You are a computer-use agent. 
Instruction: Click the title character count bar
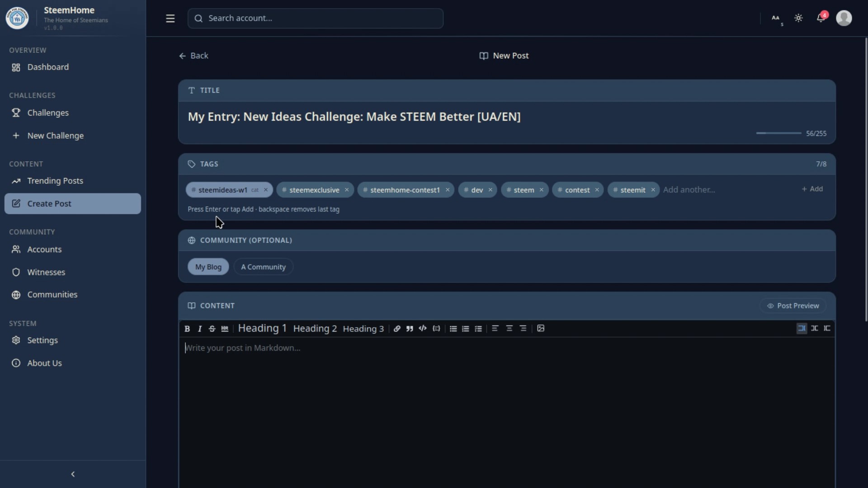point(778,133)
